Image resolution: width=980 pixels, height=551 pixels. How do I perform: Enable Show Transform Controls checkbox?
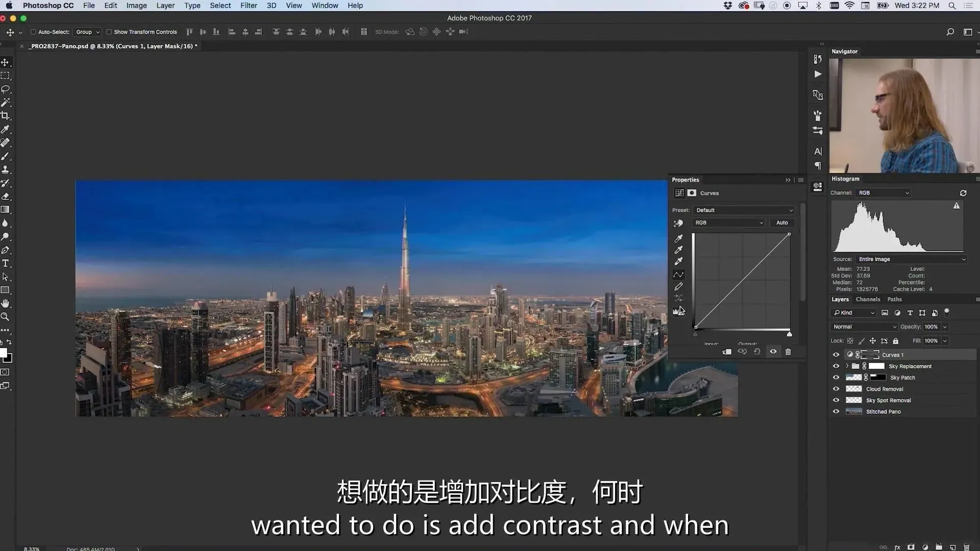coord(109,32)
